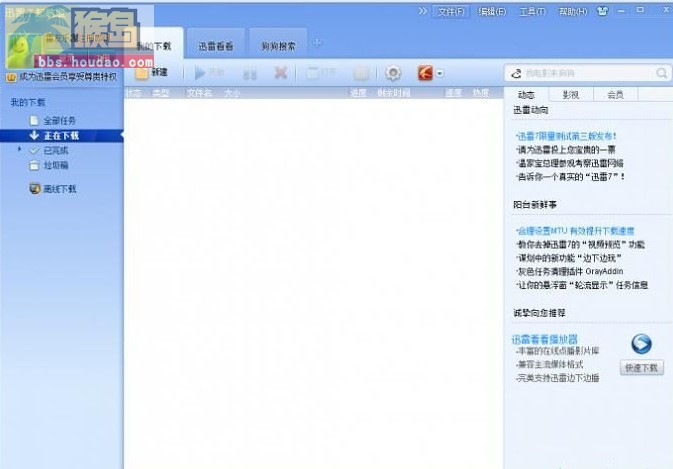Image resolution: width=673 pixels, height=469 pixels.
Task: Open the 工具(T) menu
Action: click(533, 12)
